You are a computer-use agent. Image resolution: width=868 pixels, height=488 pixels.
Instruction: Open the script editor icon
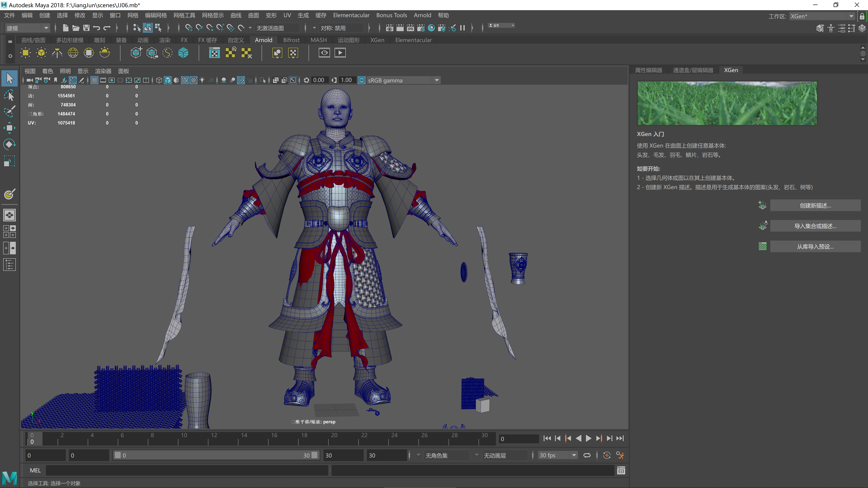tap(621, 470)
